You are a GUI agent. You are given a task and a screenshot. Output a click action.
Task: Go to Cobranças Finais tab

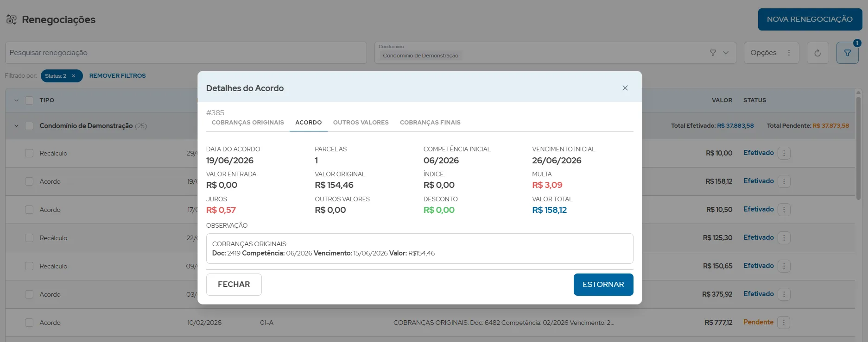[430, 123]
